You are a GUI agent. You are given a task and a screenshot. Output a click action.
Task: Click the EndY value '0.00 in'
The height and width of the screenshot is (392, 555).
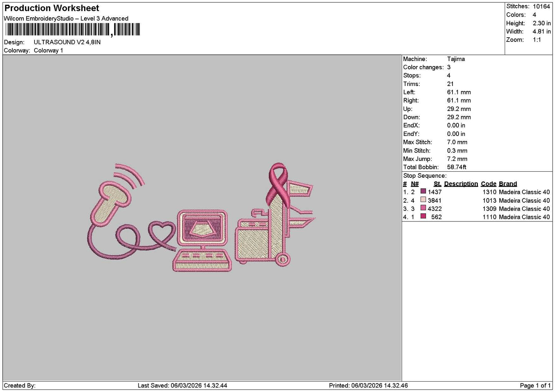456,134
